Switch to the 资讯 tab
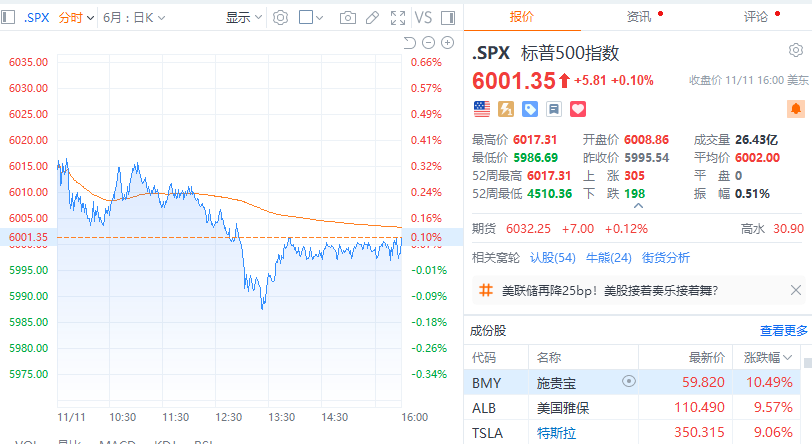Viewport: 812px width, 444px height. (638, 16)
